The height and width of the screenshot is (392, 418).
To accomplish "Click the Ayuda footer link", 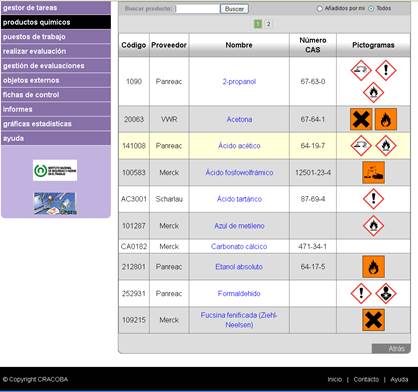I will coord(399,379).
